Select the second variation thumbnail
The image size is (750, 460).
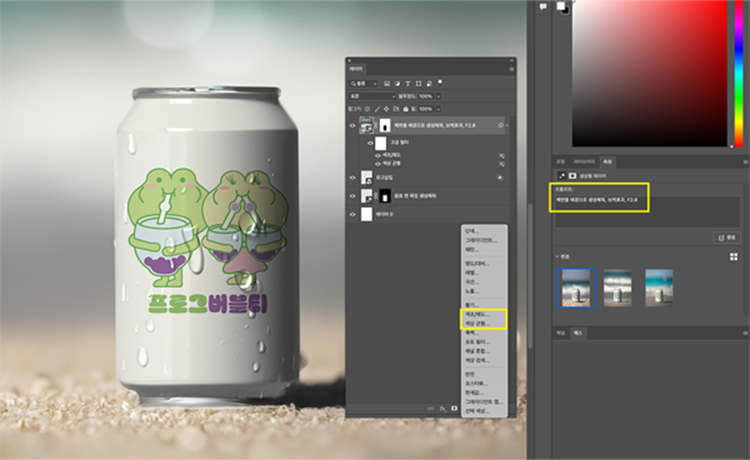[618, 288]
